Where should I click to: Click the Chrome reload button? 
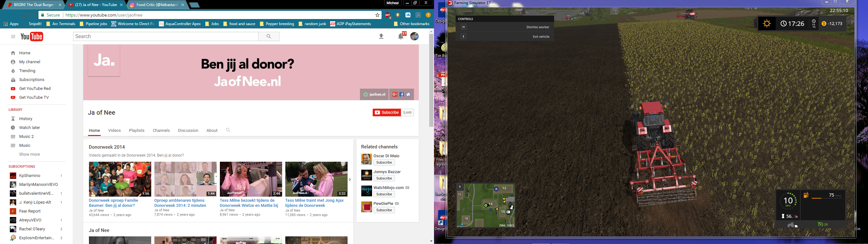pos(24,15)
